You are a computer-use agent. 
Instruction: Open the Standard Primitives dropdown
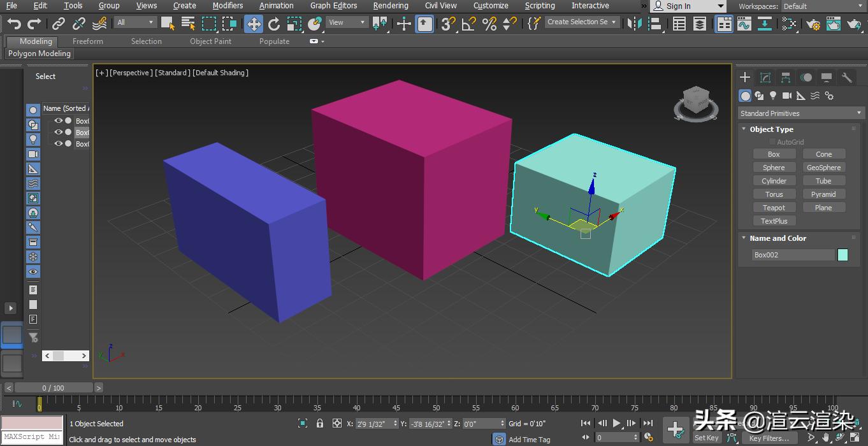[800, 112]
